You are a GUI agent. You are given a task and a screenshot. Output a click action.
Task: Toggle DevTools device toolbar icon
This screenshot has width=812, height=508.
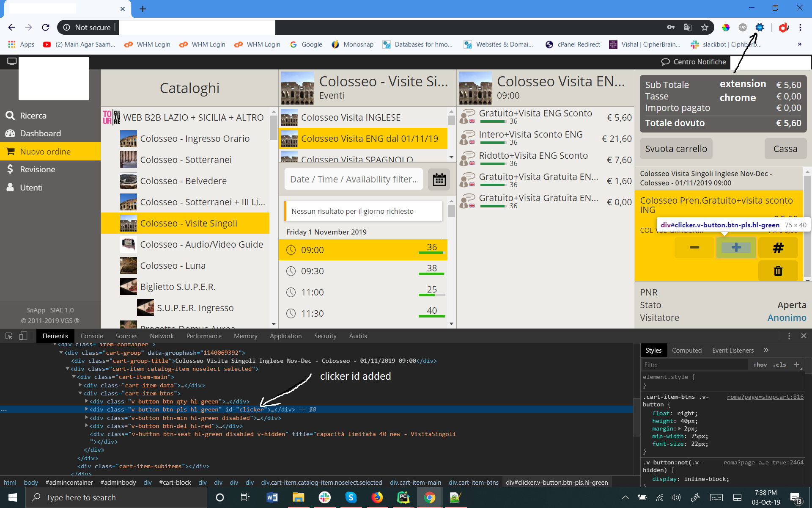23,336
